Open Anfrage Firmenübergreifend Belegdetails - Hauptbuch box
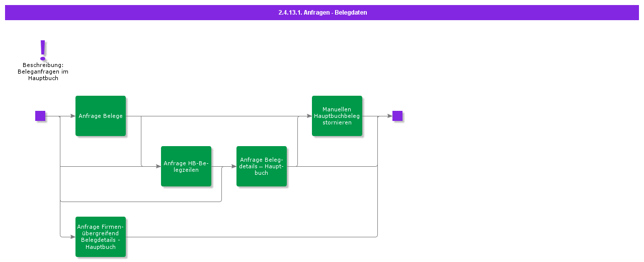 pyautogui.click(x=101, y=237)
